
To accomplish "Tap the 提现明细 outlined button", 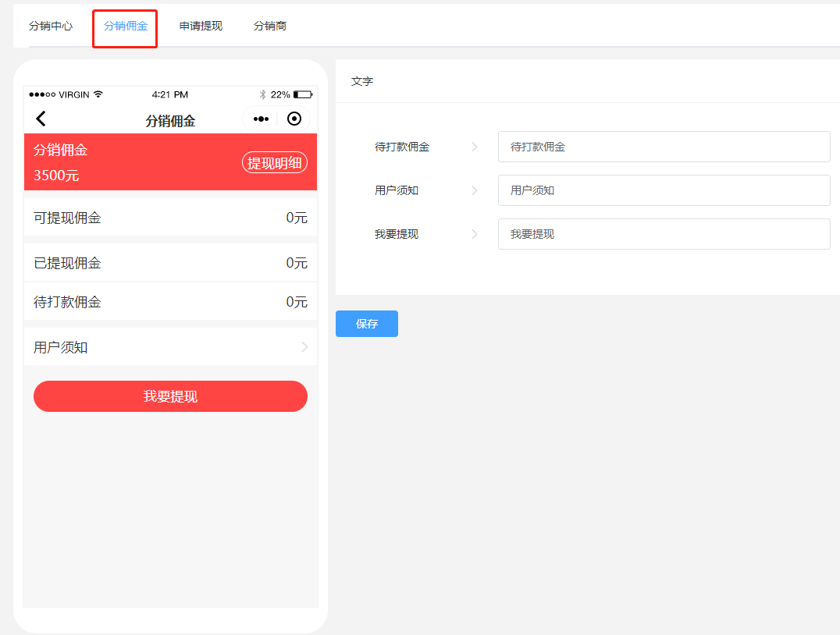I will click(274, 163).
